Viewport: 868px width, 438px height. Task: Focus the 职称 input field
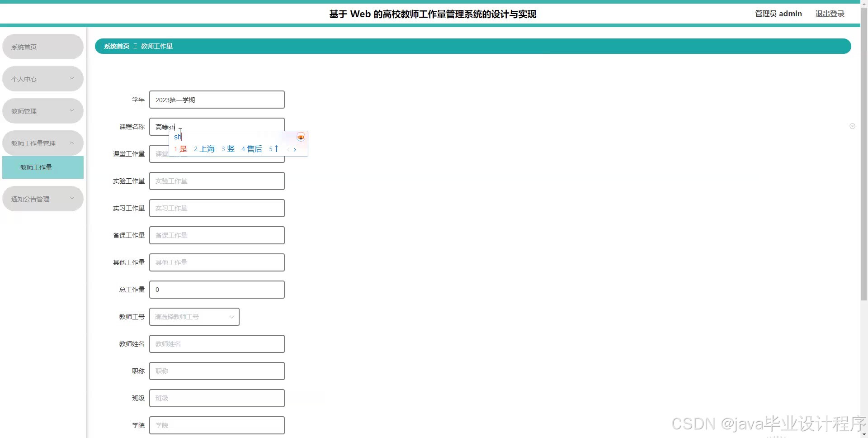point(217,371)
